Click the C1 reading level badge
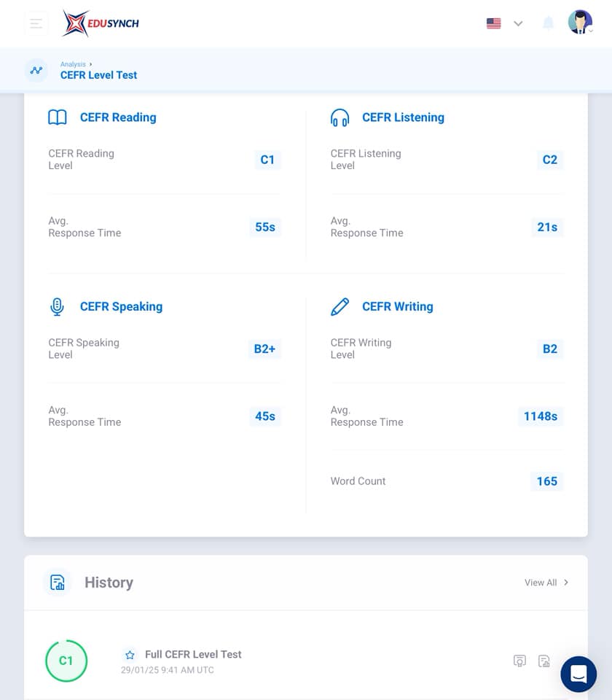 (x=267, y=160)
